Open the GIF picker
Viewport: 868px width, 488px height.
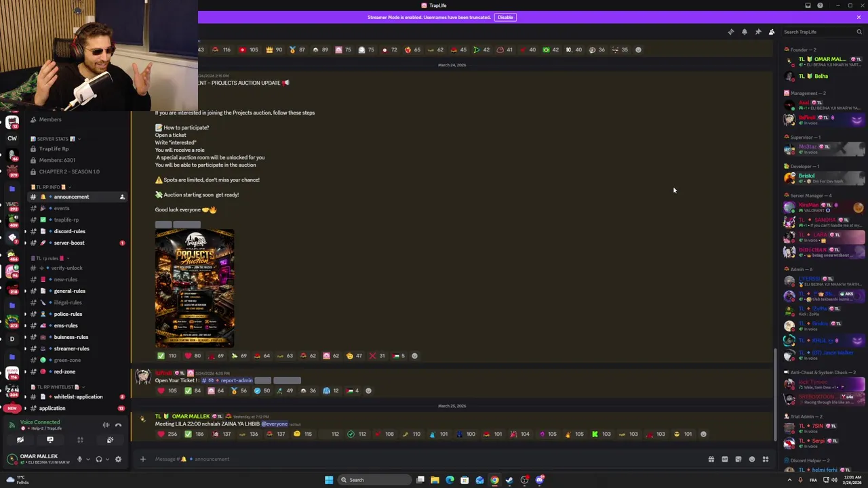pos(724,459)
